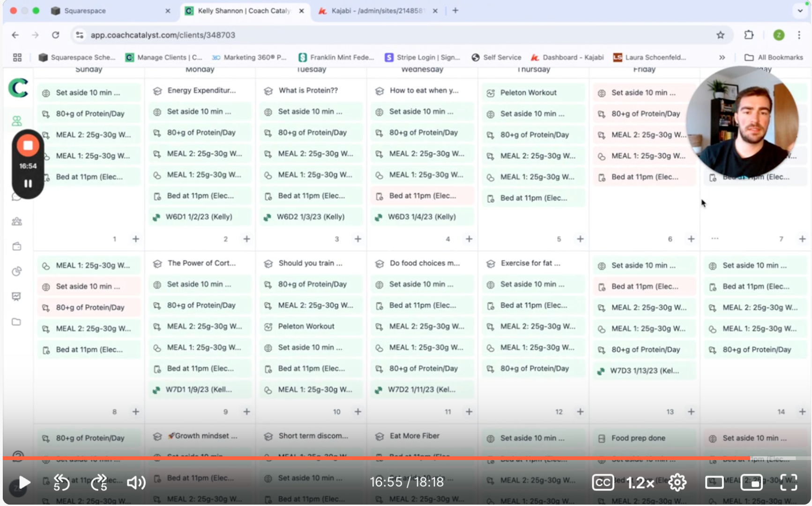This screenshot has width=812, height=506.
Task: Expand the tab search chevron in Chrome
Action: pos(800,10)
